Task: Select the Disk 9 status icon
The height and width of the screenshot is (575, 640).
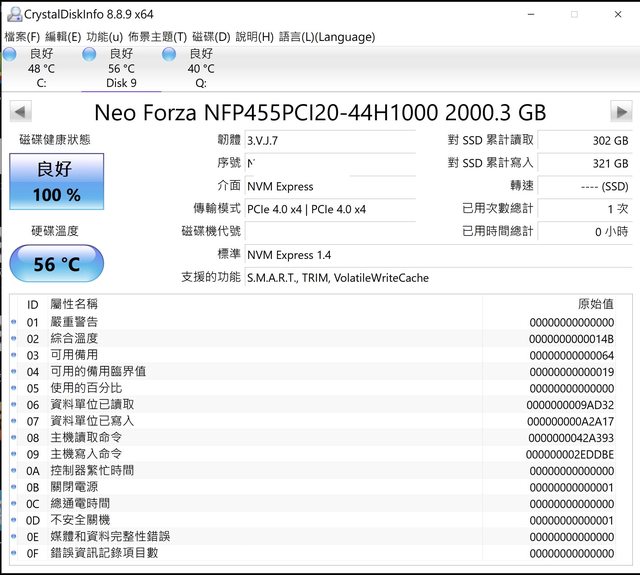Action: click(90, 54)
